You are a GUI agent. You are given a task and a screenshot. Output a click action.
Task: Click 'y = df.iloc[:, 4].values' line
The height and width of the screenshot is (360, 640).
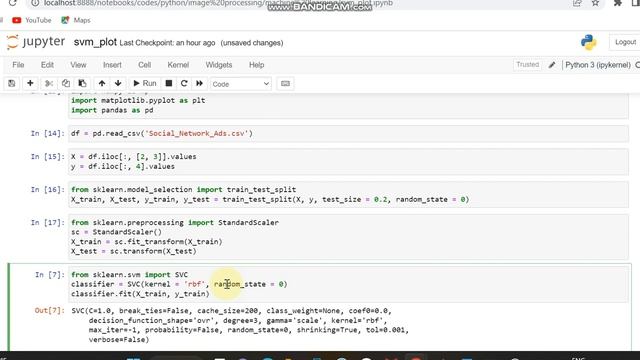coord(123,167)
